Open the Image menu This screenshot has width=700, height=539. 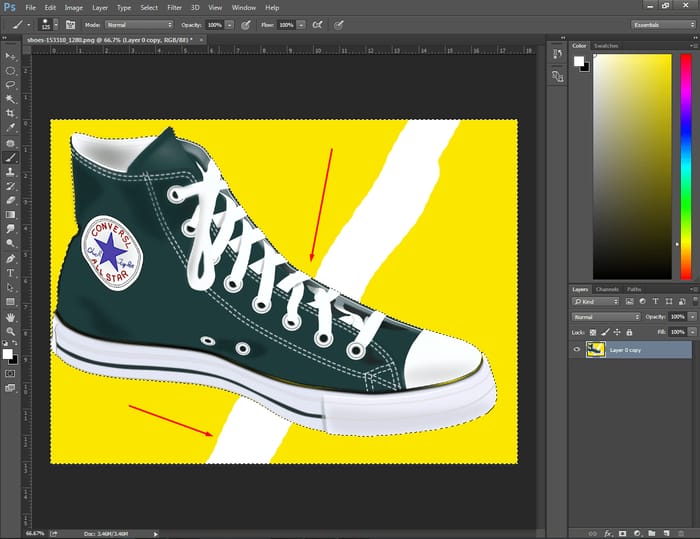74,8
